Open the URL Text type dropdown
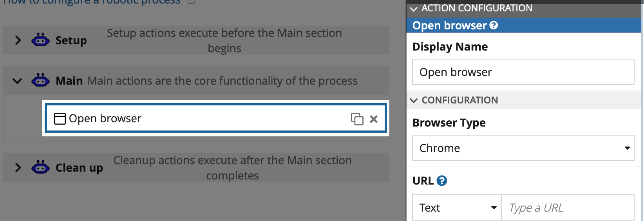The image size is (644, 221). click(457, 208)
